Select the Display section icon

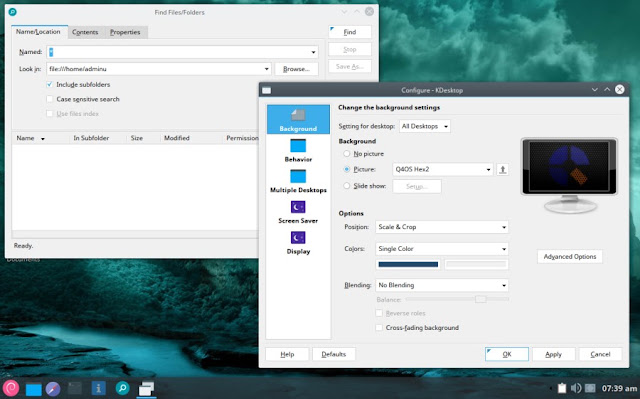(298, 237)
